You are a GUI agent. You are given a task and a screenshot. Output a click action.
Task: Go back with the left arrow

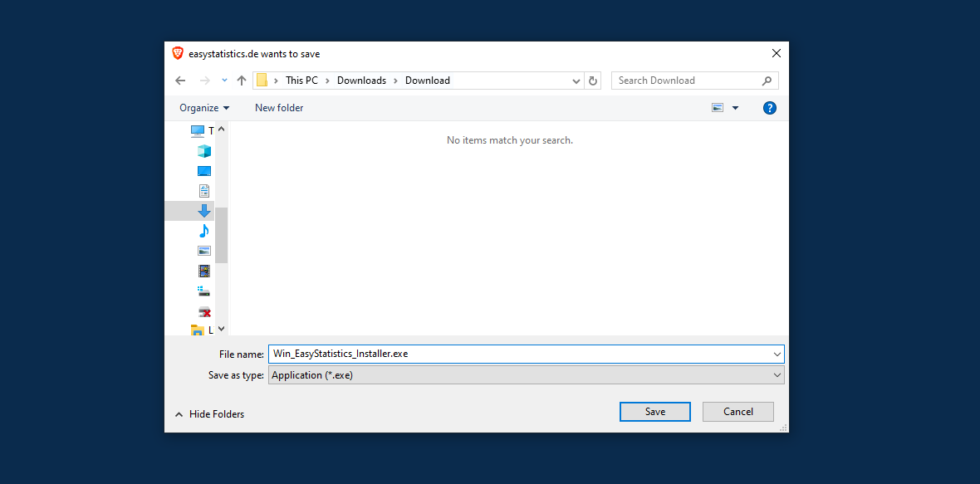pyautogui.click(x=180, y=81)
